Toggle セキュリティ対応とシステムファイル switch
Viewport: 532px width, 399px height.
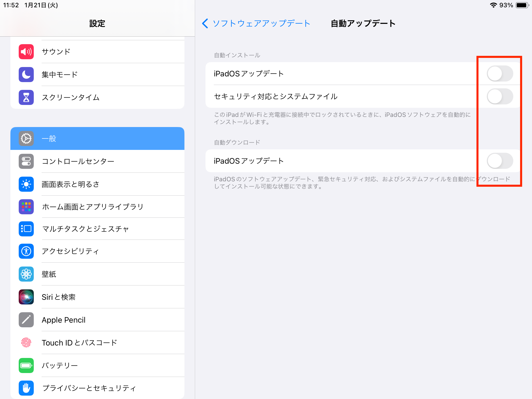pos(500,96)
